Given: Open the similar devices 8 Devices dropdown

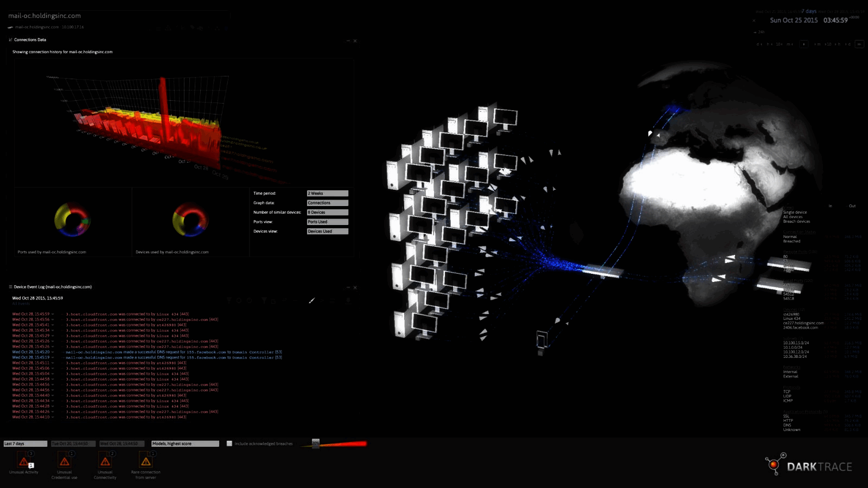Looking at the screenshot, I should (328, 213).
